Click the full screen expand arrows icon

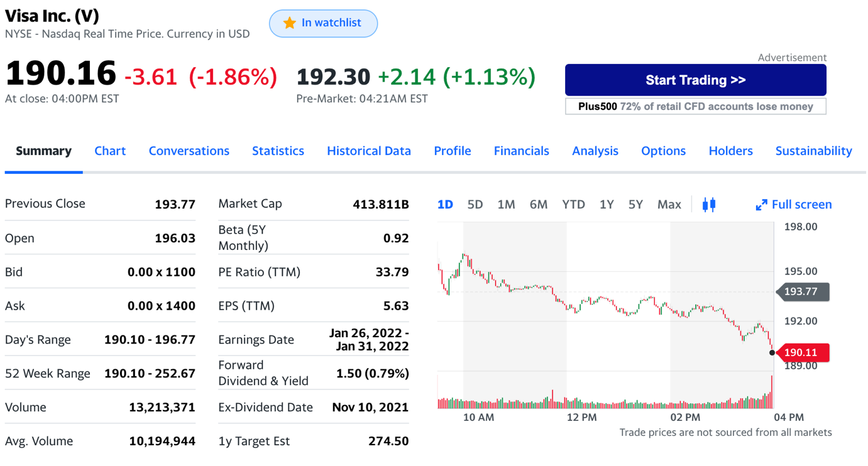(x=761, y=205)
